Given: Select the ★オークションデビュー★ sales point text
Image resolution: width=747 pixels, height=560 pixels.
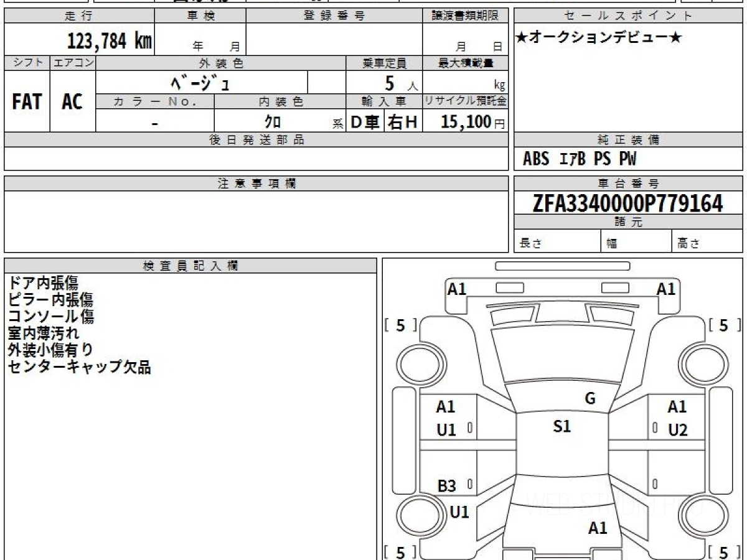Looking at the screenshot, I should point(599,38).
